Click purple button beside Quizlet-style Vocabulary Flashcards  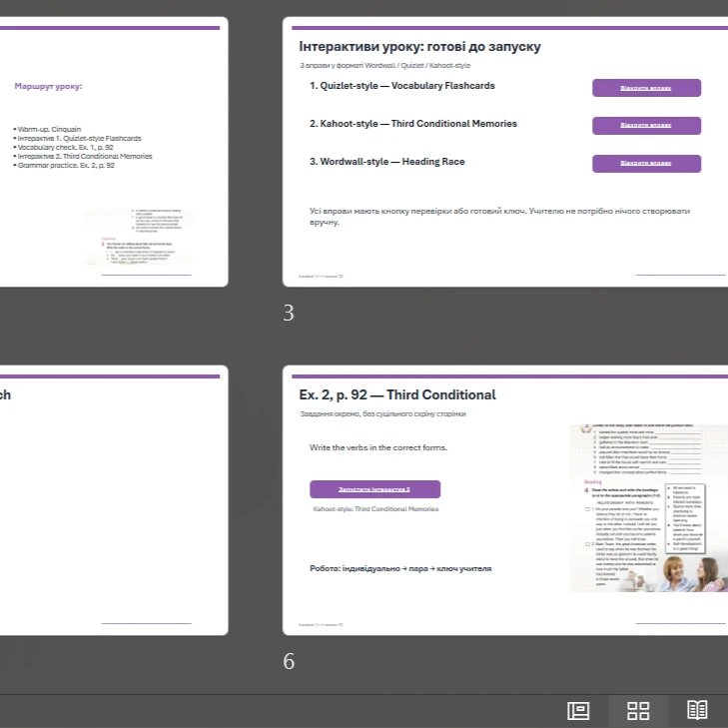pos(646,88)
